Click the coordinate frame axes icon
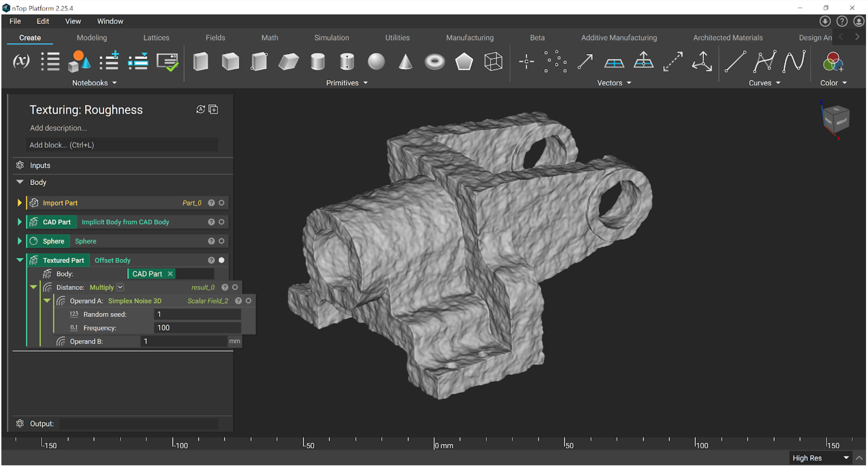This screenshot has height=466, width=868. click(702, 62)
